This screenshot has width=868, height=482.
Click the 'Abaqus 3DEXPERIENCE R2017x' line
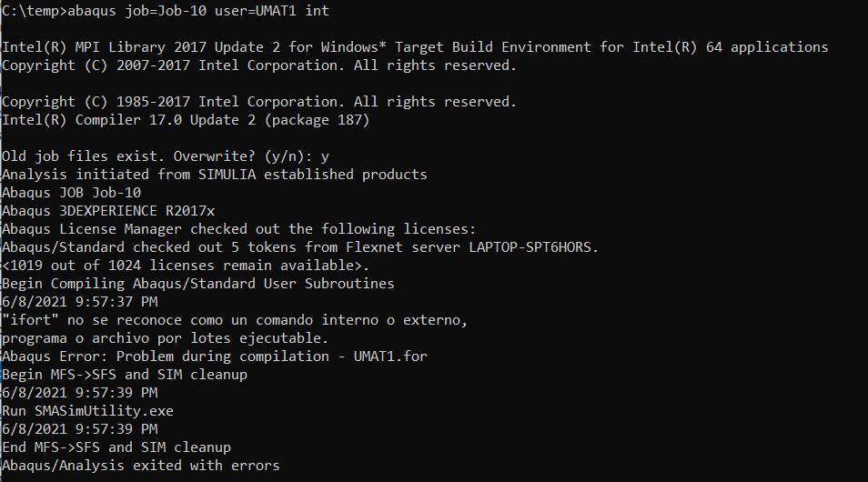coord(108,211)
